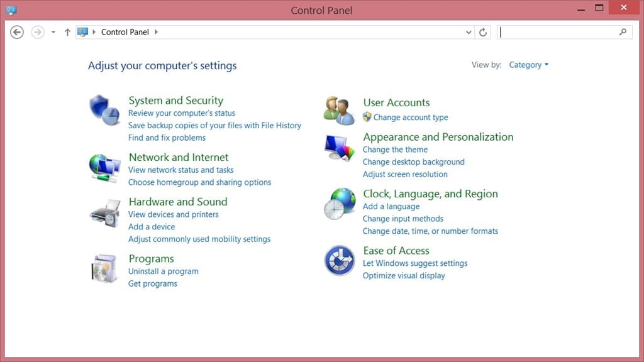Screen dimensions: 644x362
Task: Open Network and Internet category
Action: pyautogui.click(x=179, y=157)
